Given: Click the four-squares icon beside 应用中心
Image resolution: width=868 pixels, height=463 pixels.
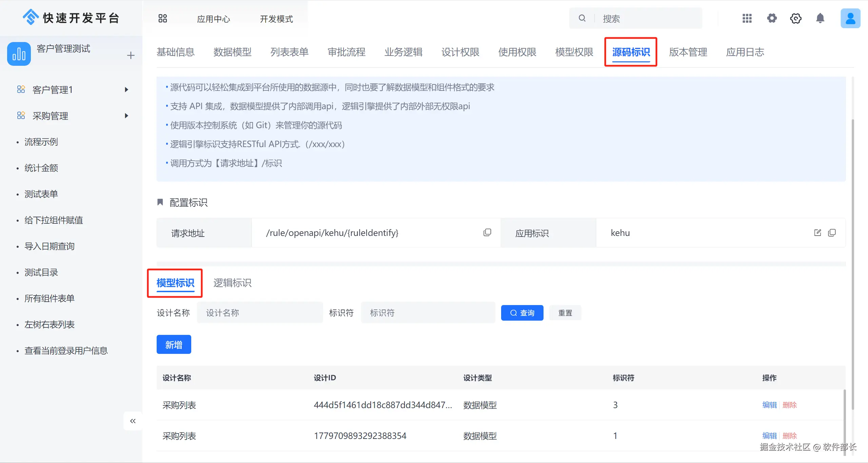Looking at the screenshot, I should click(x=163, y=18).
